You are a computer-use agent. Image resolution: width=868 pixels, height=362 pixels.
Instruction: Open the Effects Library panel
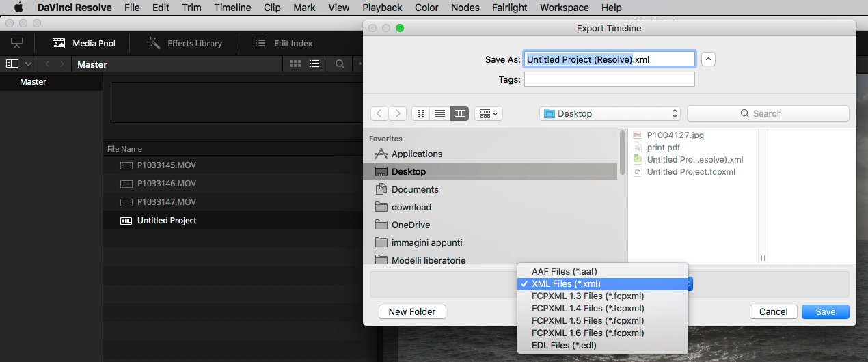[x=185, y=43]
